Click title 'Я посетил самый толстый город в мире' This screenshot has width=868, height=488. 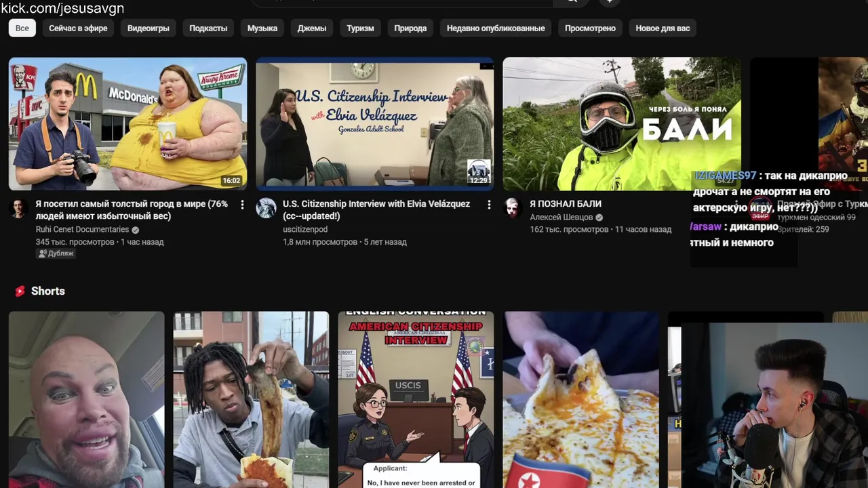click(x=132, y=209)
